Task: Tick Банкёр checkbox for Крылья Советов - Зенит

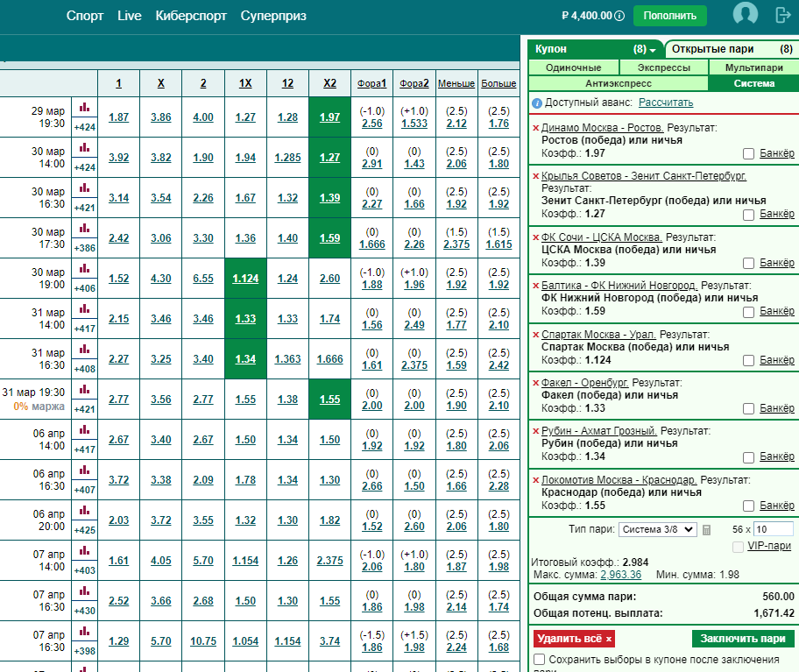Action: [748, 215]
